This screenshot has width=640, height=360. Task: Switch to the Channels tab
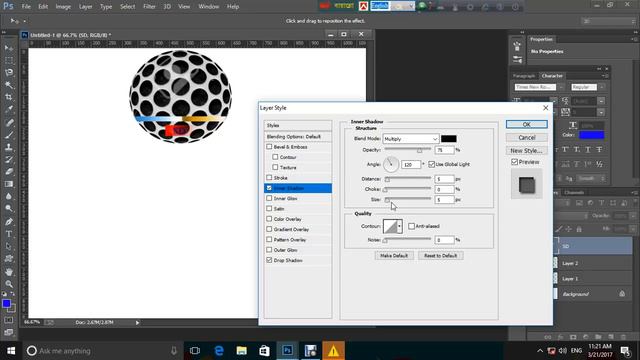click(x=574, y=192)
